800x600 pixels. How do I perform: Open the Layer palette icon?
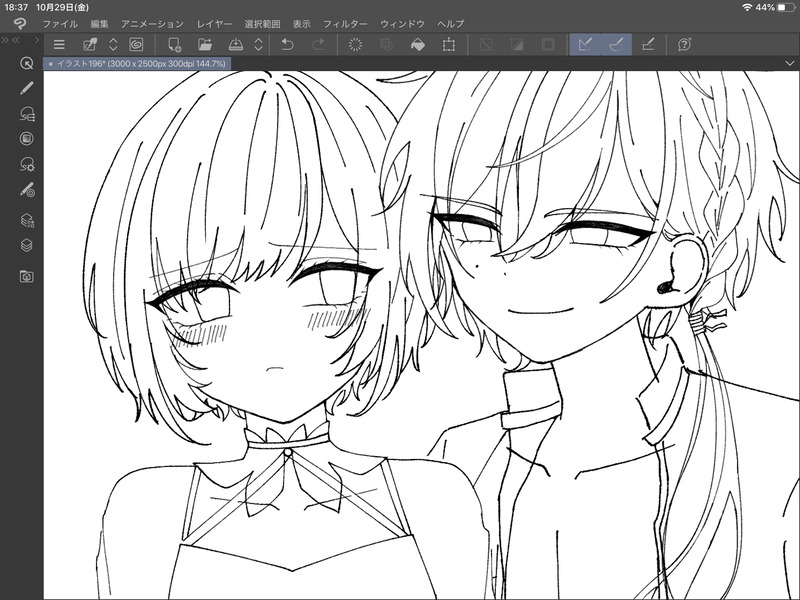[27, 246]
